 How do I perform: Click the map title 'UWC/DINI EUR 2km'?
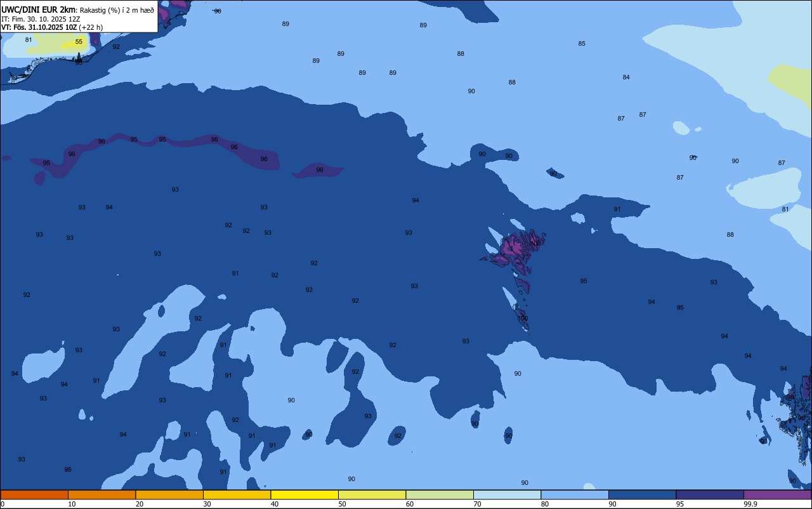(x=39, y=10)
